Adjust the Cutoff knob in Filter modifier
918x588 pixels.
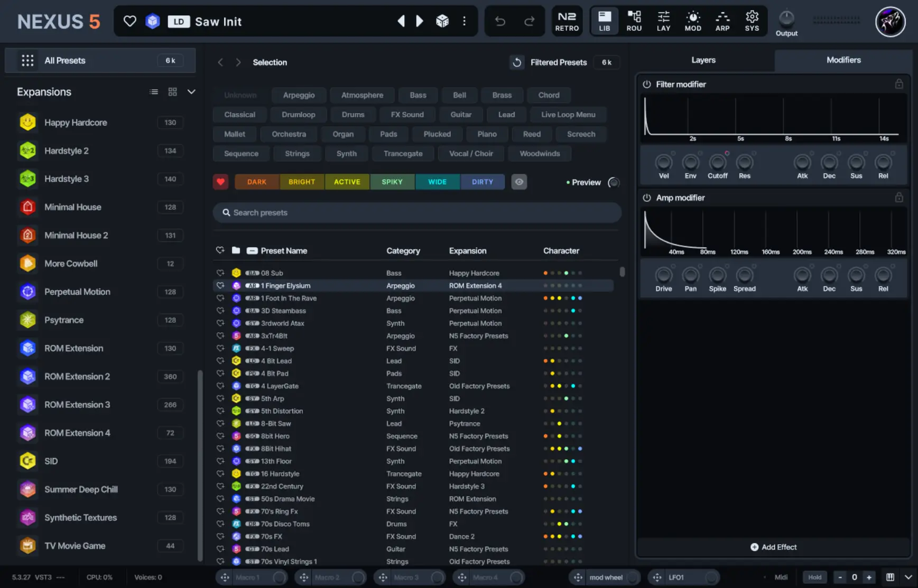718,163
